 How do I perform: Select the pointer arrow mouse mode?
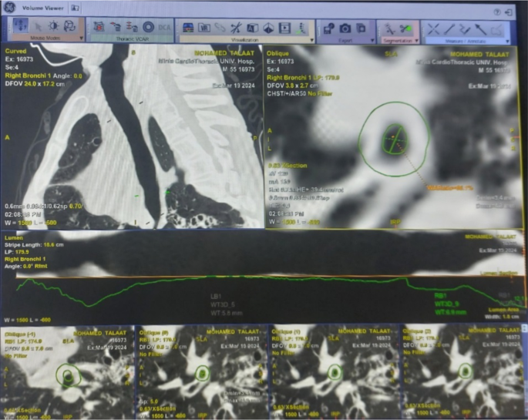[x=38, y=26]
